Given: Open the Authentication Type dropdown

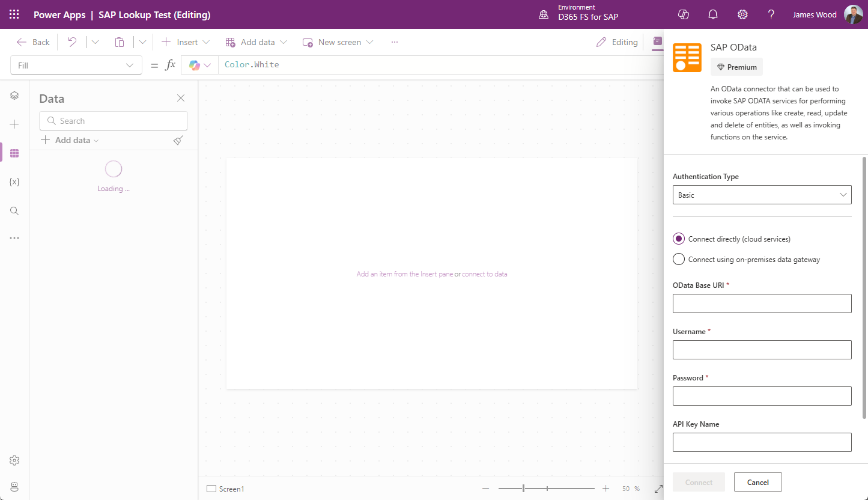Looking at the screenshot, I should 762,195.
